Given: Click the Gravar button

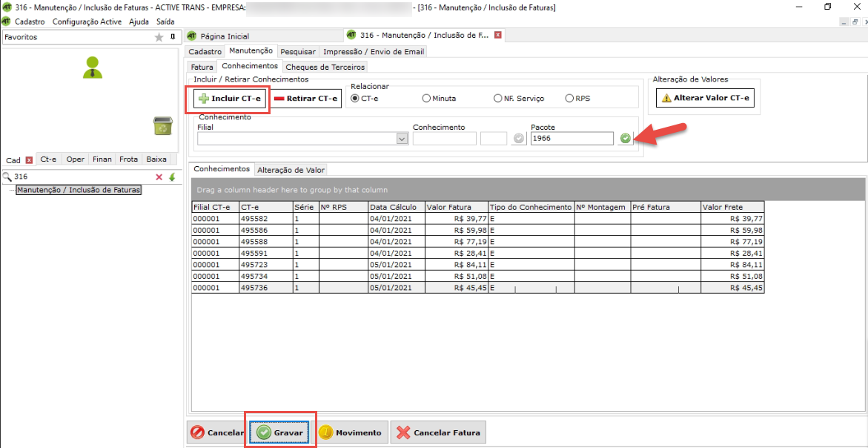Looking at the screenshot, I should click(x=281, y=433).
